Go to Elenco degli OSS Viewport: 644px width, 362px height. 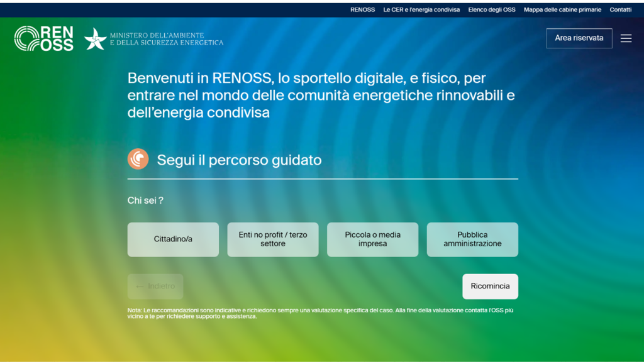point(491,10)
